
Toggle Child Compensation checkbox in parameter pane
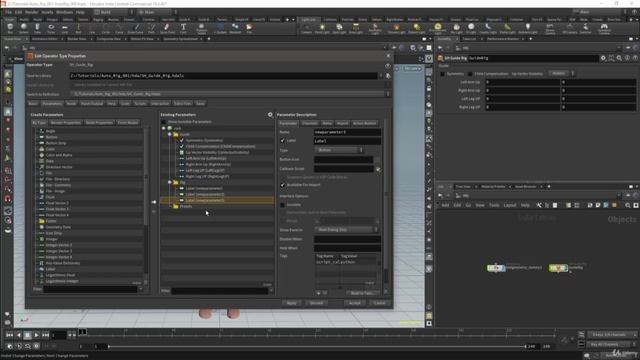pyautogui.click(x=470, y=74)
